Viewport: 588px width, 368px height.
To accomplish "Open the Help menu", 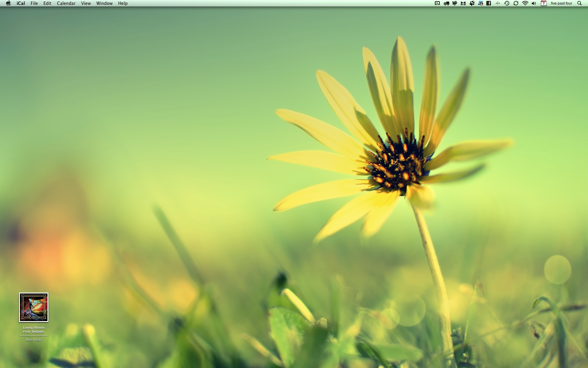I will pyautogui.click(x=123, y=3).
